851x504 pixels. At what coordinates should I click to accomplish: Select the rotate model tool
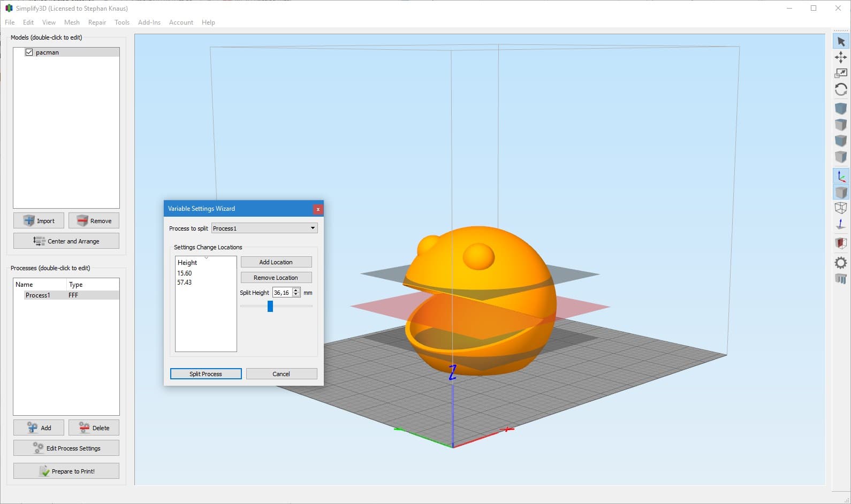coord(841,89)
